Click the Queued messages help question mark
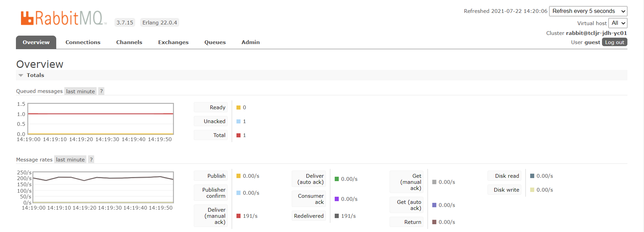This screenshot has height=232, width=644. (101, 91)
